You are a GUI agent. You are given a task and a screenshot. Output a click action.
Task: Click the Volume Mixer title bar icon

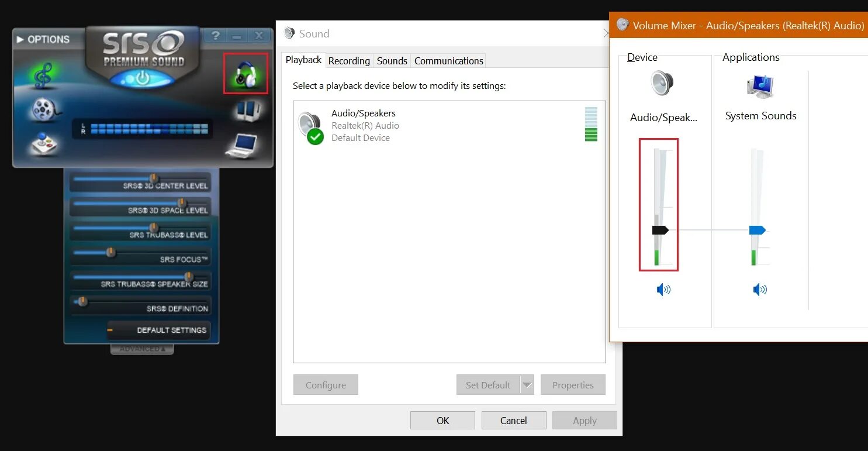pos(622,25)
